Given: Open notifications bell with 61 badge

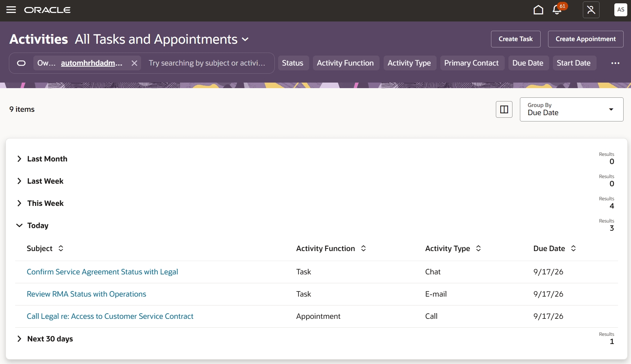Looking at the screenshot, I should (x=557, y=10).
